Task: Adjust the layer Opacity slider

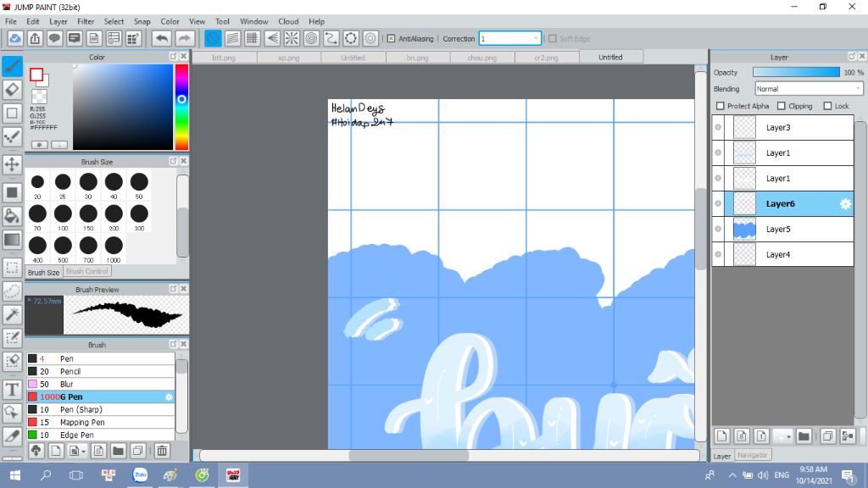Action: pos(796,73)
